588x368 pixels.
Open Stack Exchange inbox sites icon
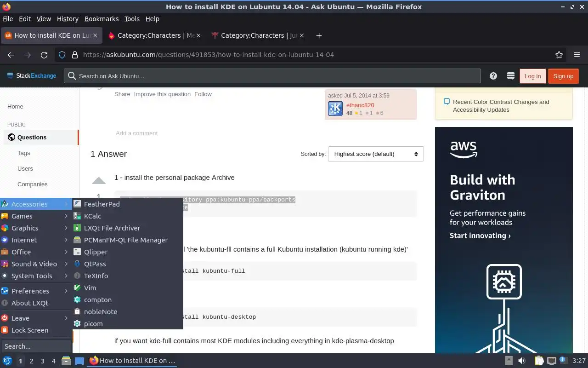(510, 76)
